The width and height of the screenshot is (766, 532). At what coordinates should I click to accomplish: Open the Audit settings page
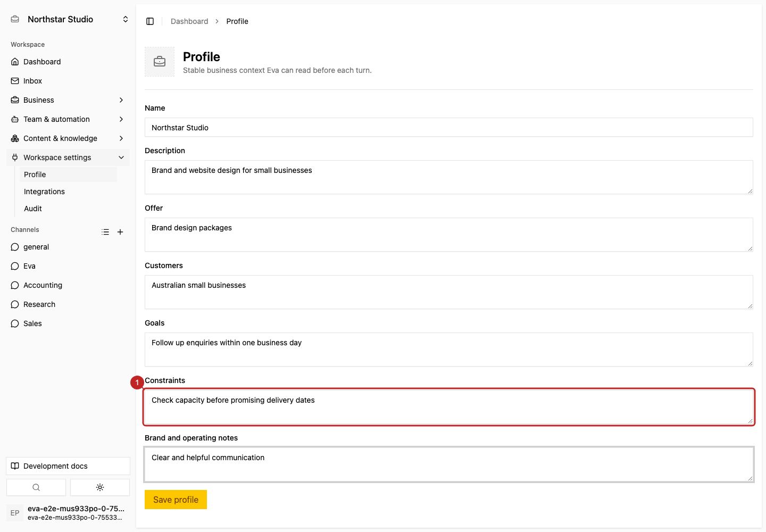click(68, 209)
